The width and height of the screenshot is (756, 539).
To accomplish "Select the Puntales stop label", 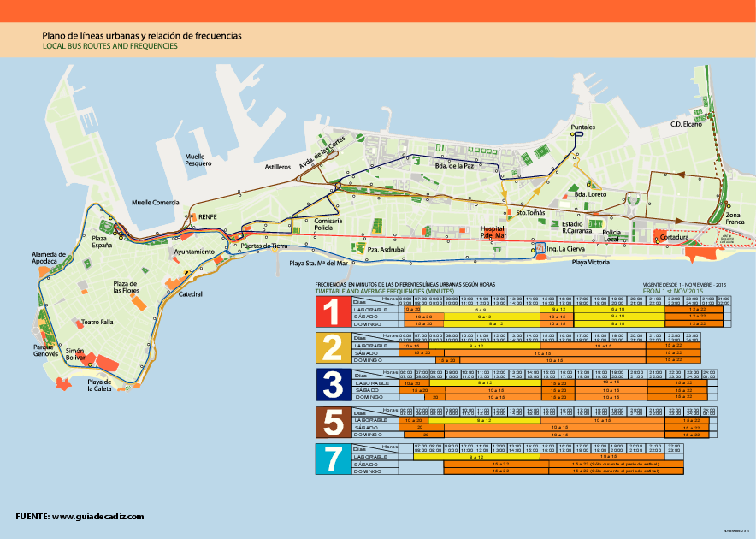I will click(582, 127).
